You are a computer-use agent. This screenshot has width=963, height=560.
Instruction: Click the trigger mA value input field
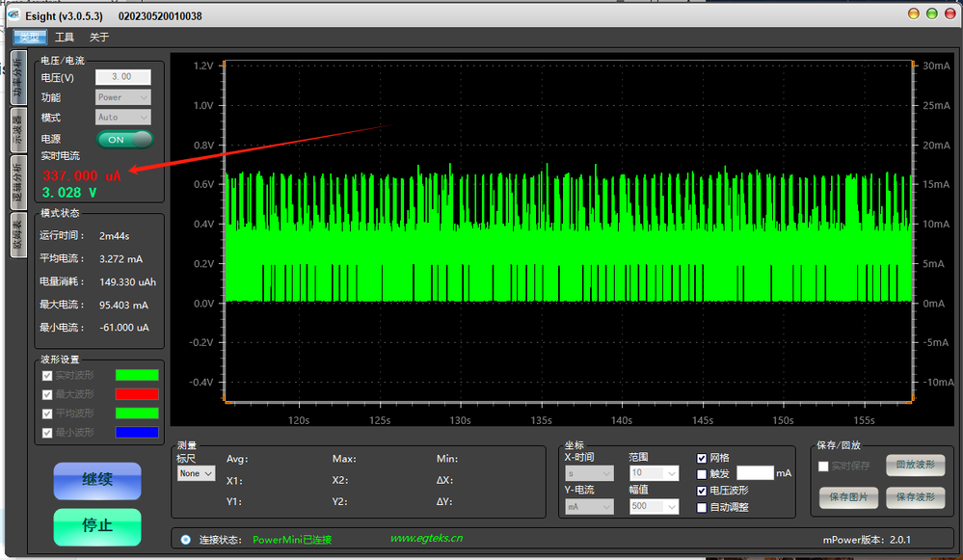(x=755, y=473)
